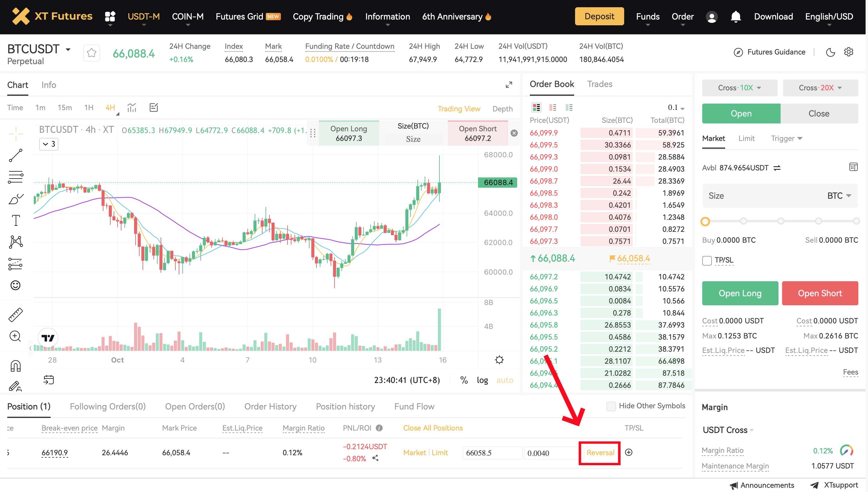This screenshot has height=492, width=868.
Task: Expand chart to fullscreen
Action: (x=508, y=85)
